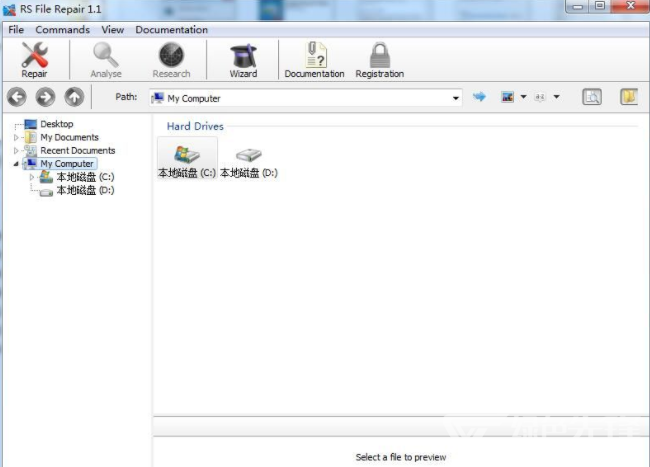Click the Hard Drives group header
This screenshot has width=650, height=467.
195,126
